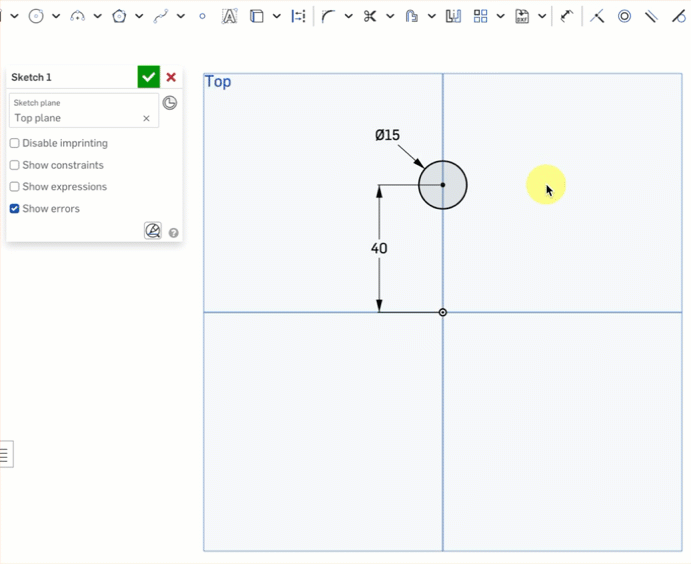Clear the Top plane selection

click(x=146, y=118)
